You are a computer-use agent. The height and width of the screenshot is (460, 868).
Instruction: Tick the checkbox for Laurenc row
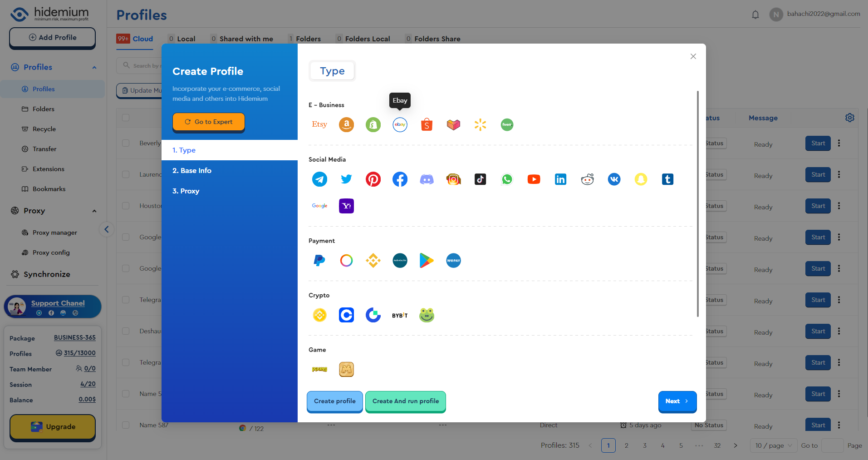(x=126, y=174)
